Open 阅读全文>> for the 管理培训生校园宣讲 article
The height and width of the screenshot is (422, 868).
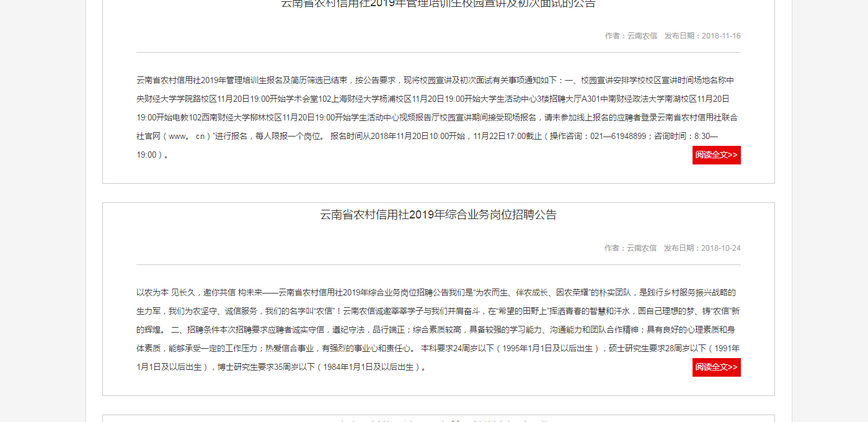[716, 155]
